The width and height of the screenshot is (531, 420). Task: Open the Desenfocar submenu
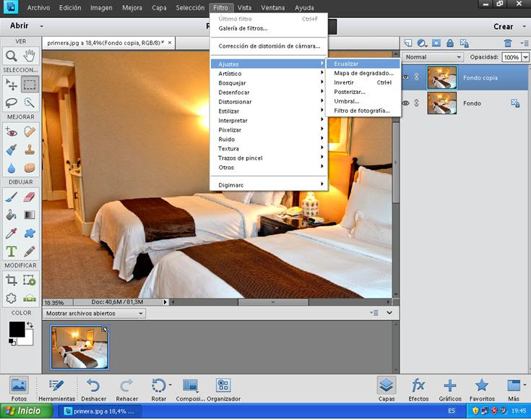coord(269,93)
